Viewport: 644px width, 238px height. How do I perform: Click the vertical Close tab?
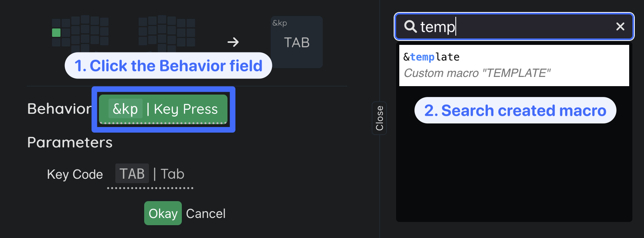point(379,118)
